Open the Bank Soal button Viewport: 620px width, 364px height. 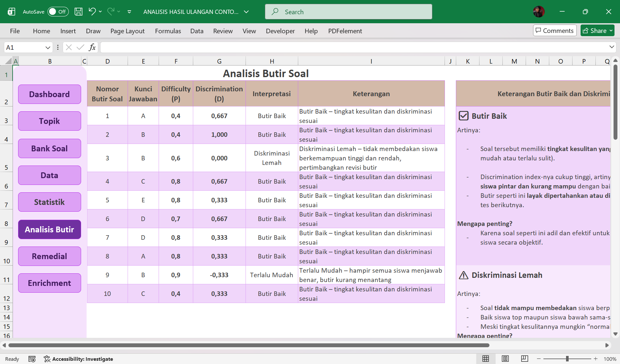(x=49, y=148)
